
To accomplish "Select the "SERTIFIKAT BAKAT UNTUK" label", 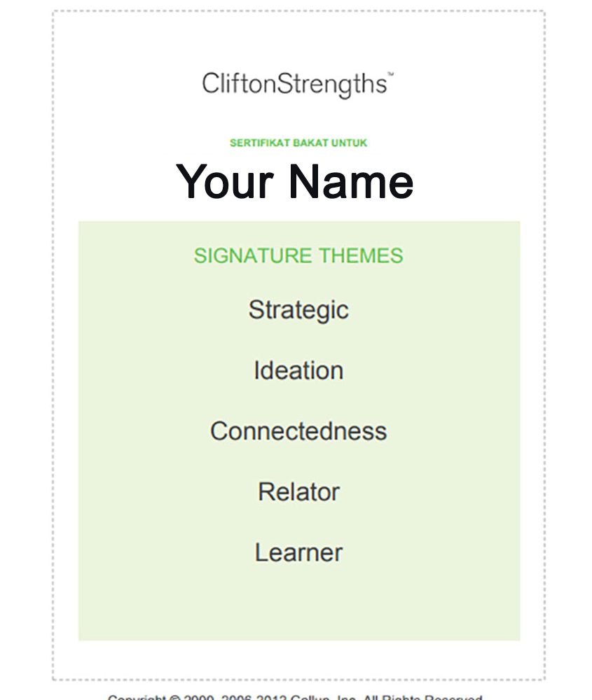I will (x=298, y=143).
